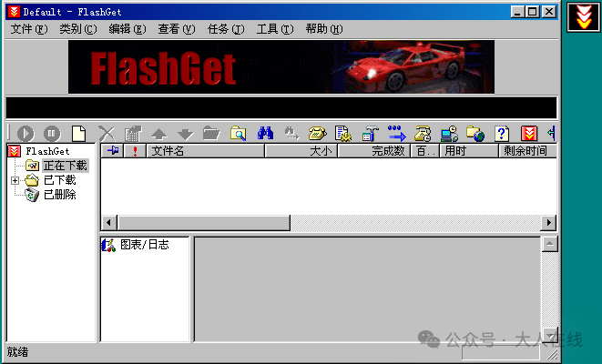The width and height of the screenshot is (602, 364).
Task: Click the Start download play icon
Action: [26, 134]
